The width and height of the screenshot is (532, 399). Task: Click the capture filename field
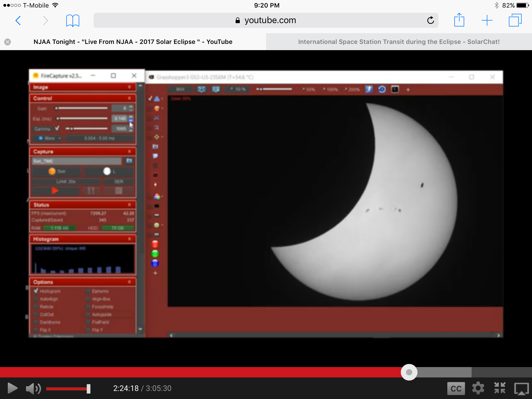pos(77,161)
